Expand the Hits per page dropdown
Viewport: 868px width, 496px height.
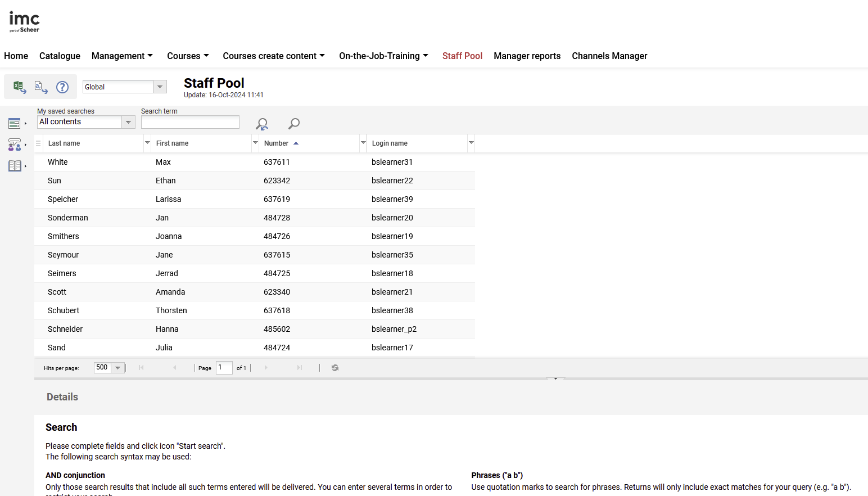coord(117,368)
